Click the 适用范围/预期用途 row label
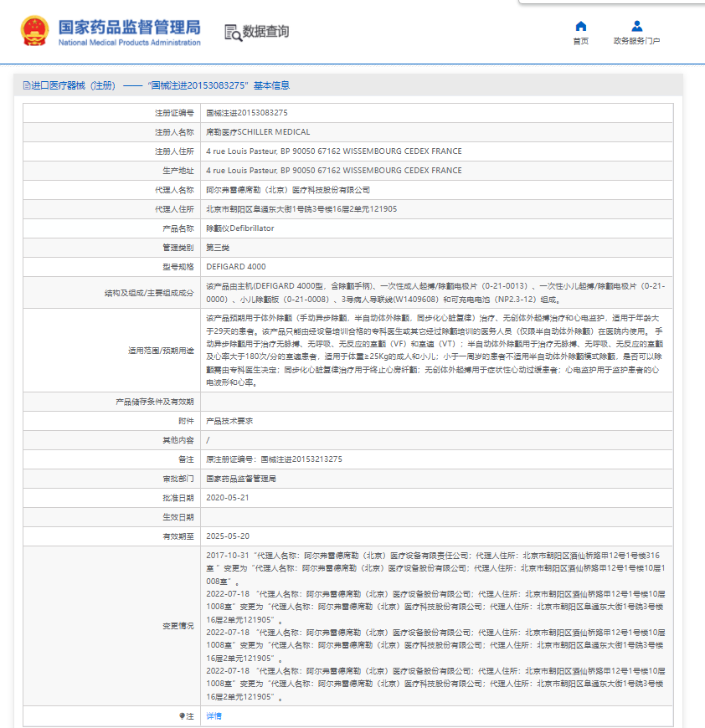This screenshot has height=728, width=705. pos(161,351)
